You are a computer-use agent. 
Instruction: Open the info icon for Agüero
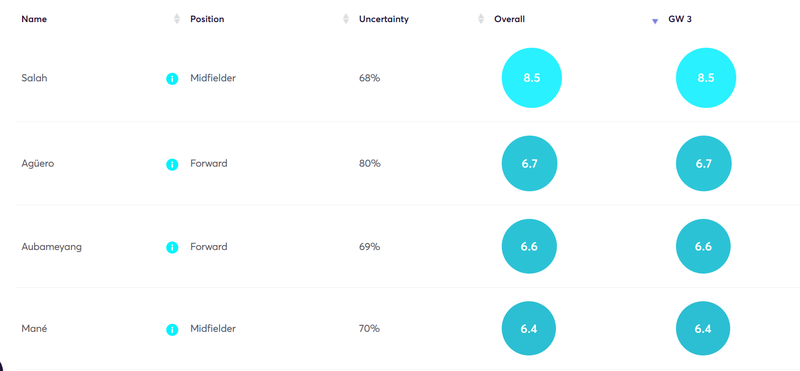172,164
